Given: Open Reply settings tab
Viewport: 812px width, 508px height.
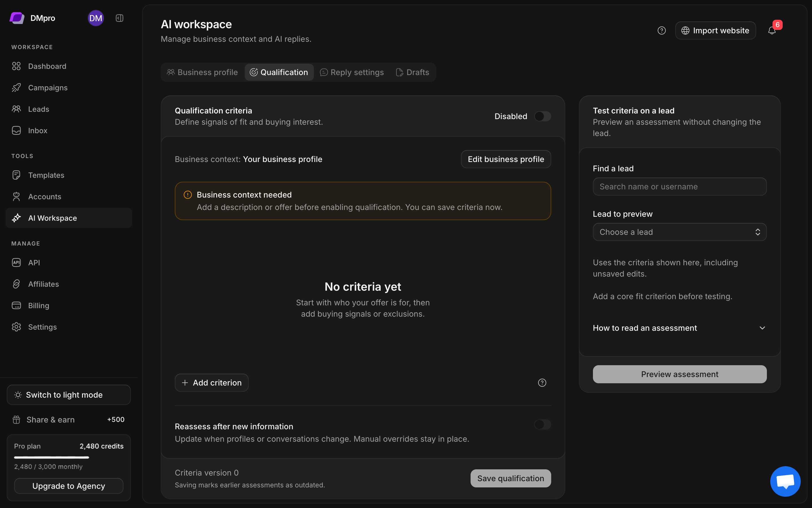Looking at the screenshot, I should pyautogui.click(x=352, y=72).
